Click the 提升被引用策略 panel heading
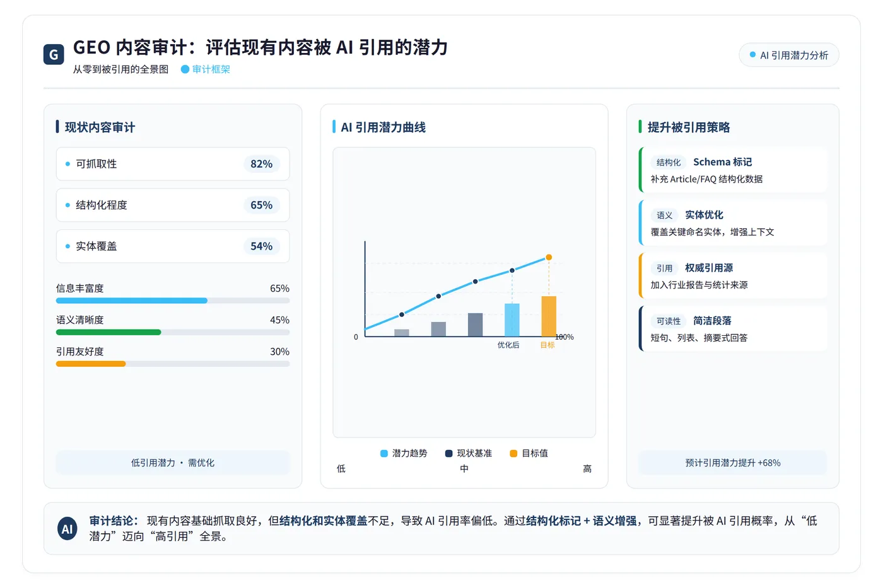Image resolution: width=883 pixels, height=588 pixels. [689, 127]
